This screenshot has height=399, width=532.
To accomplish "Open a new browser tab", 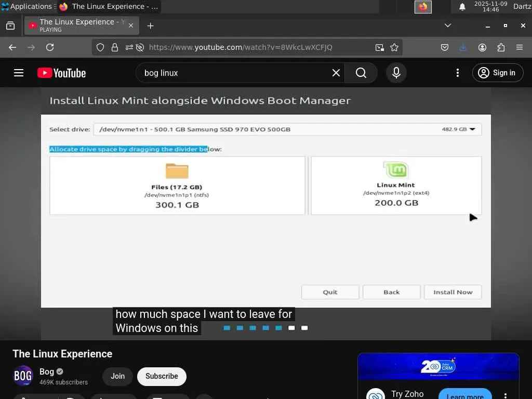I will (x=150, y=26).
